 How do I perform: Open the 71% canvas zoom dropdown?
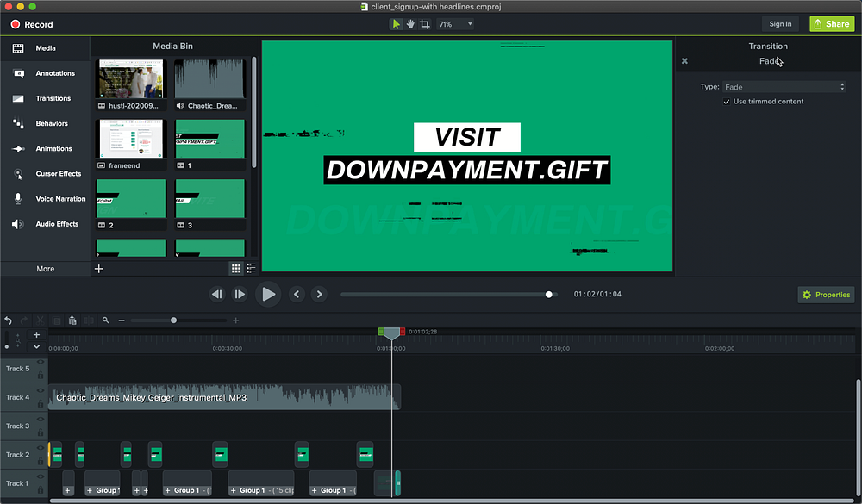[455, 24]
